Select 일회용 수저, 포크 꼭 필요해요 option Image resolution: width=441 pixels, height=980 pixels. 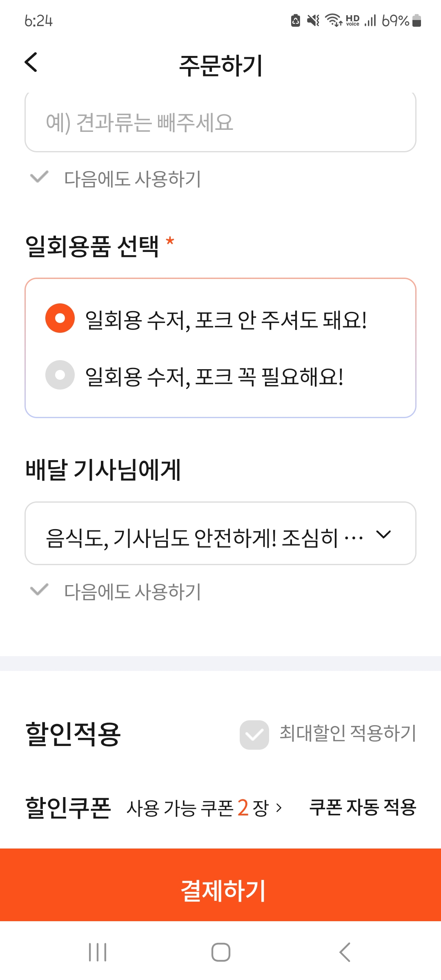click(x=60, y=375)
